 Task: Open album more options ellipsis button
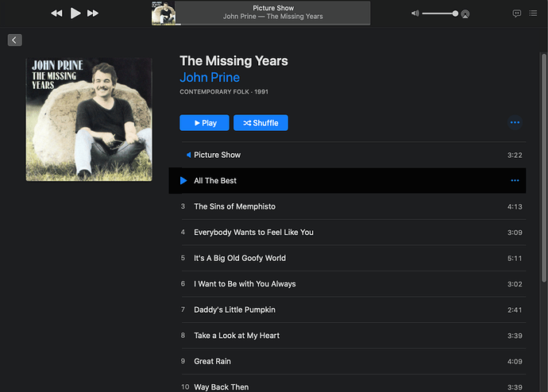[515, 122]
